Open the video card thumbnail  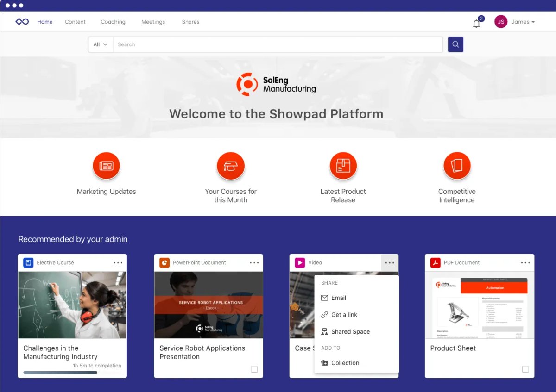(x=302, y=305)
